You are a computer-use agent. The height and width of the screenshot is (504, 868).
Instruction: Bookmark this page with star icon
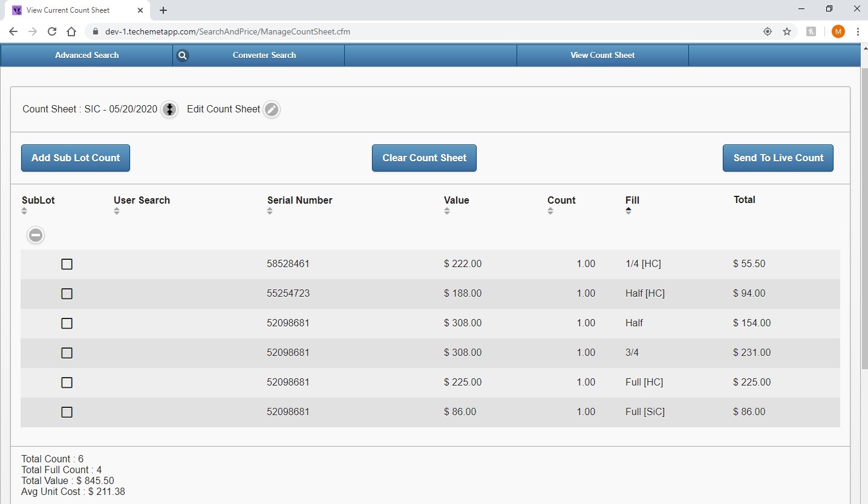point(786,31)
